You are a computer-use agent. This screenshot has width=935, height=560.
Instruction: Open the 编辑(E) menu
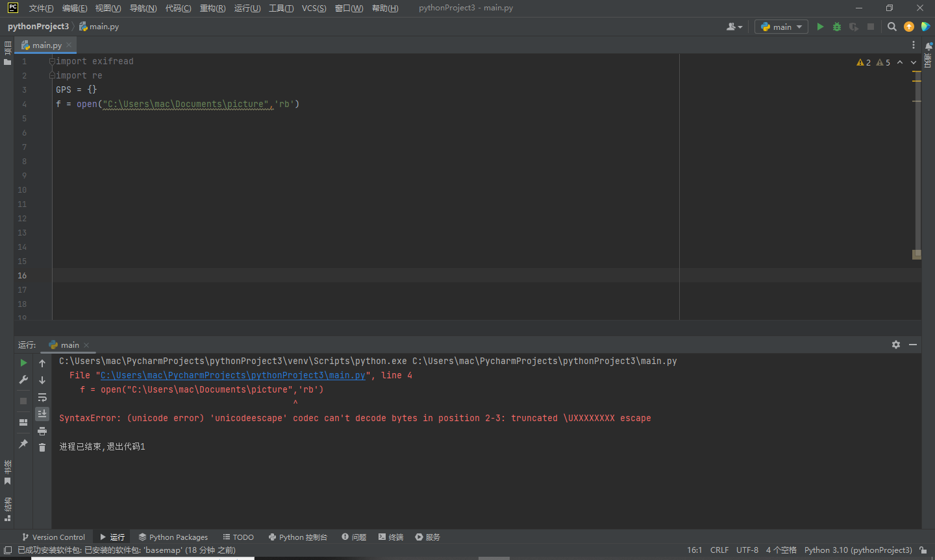tap(75, 8)
